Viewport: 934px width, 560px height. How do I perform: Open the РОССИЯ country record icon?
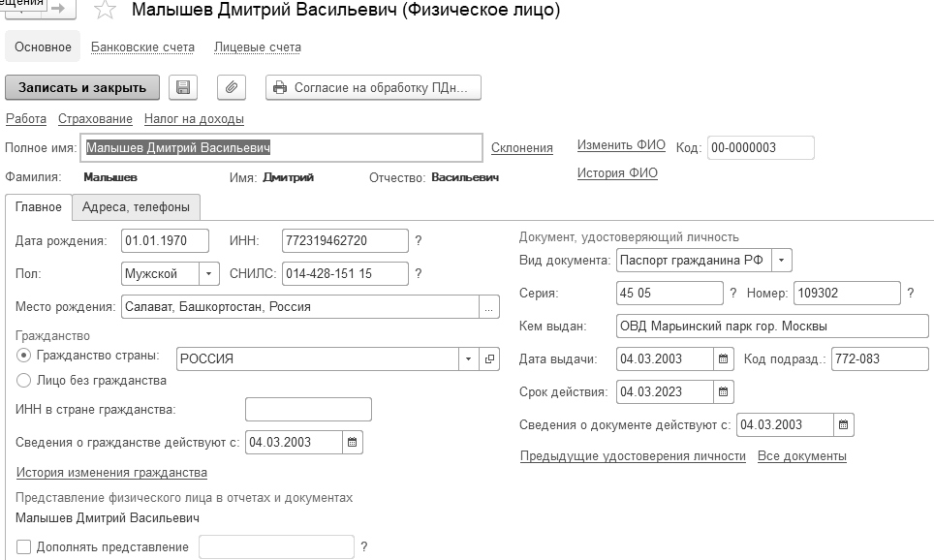490,359
